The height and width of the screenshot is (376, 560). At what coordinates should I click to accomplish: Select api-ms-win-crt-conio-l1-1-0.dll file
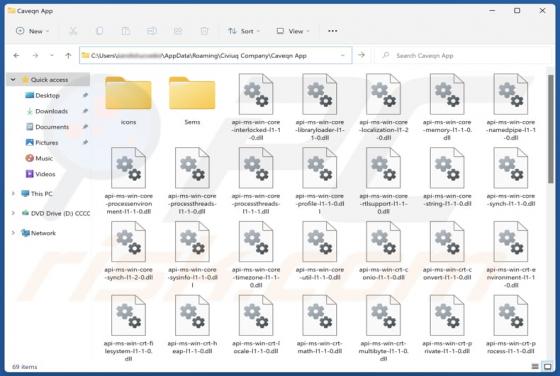pyautogui.click(x=383, y=251)
